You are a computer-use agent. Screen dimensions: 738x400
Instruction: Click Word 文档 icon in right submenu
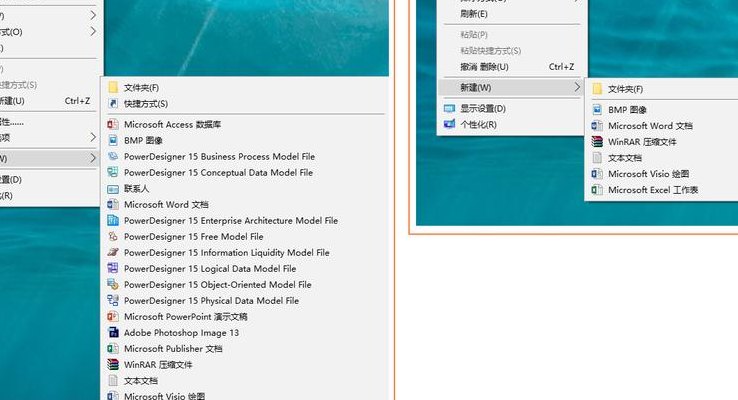click(x=597, y=126)
